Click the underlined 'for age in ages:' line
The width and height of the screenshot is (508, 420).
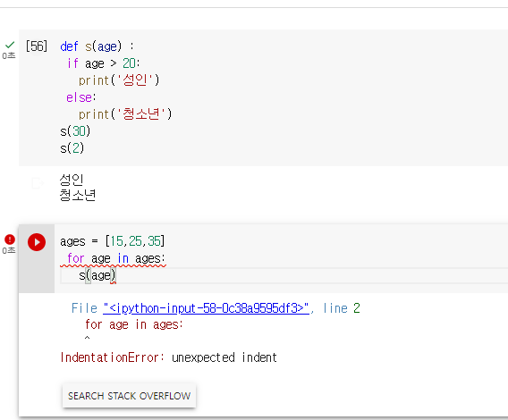point(116,258)
